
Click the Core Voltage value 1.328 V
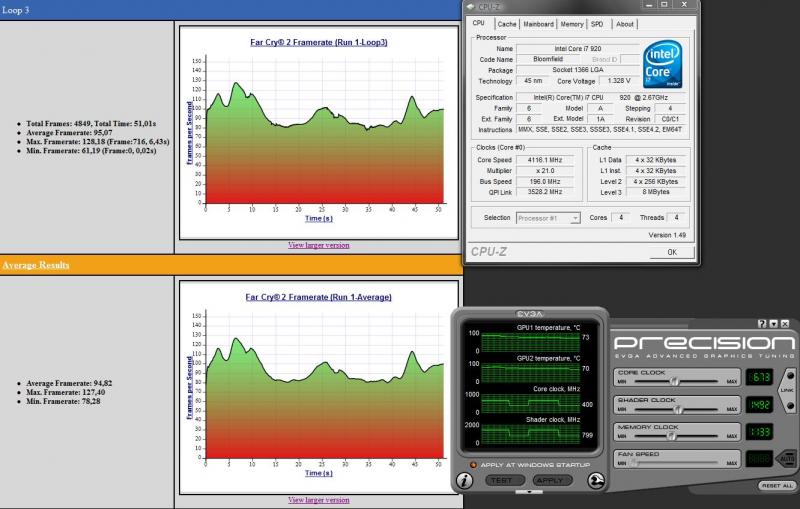(619, 81)
